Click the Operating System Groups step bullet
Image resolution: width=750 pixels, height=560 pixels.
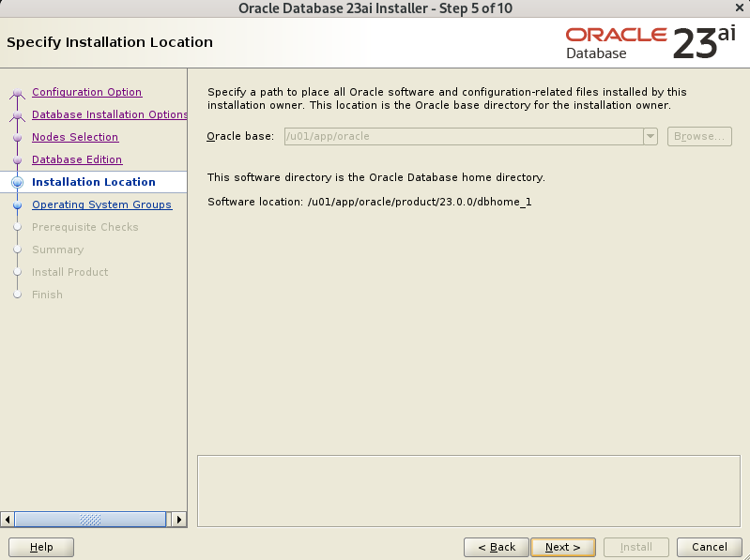coord(17,204)
